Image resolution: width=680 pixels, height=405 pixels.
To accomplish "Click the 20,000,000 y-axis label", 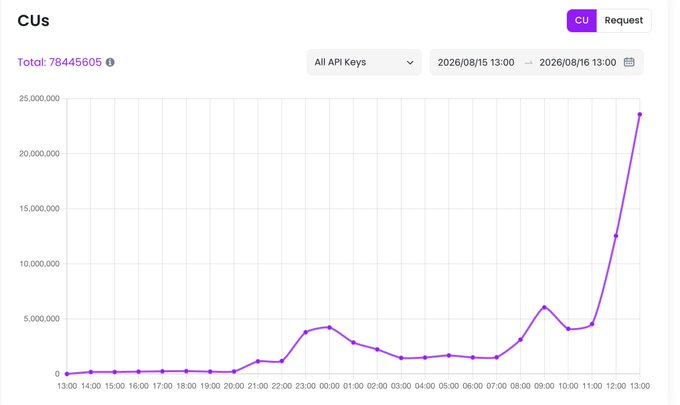I will point(39,154).
